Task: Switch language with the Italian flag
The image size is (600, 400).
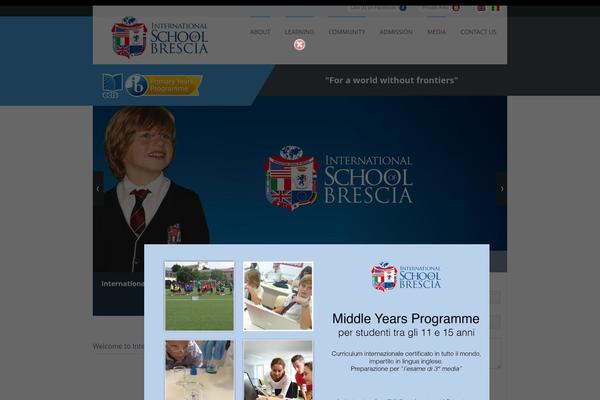Action: tap(496, 8)
